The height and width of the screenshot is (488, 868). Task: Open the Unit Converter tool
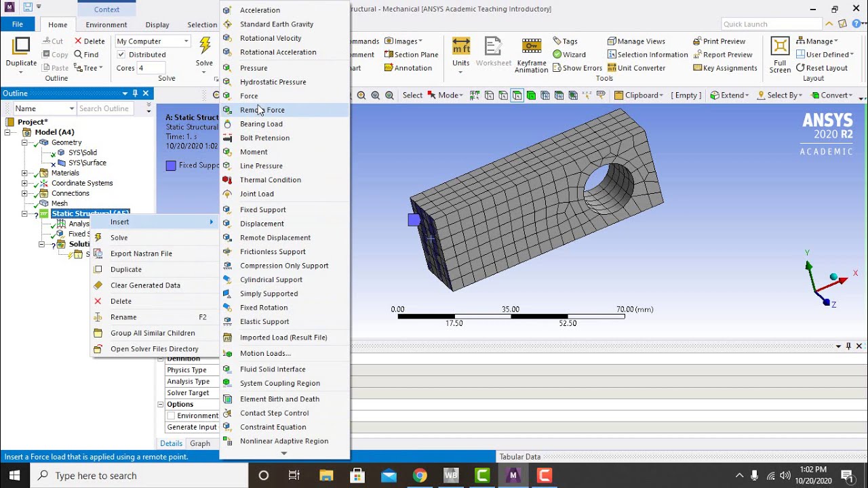click(636, 68)
